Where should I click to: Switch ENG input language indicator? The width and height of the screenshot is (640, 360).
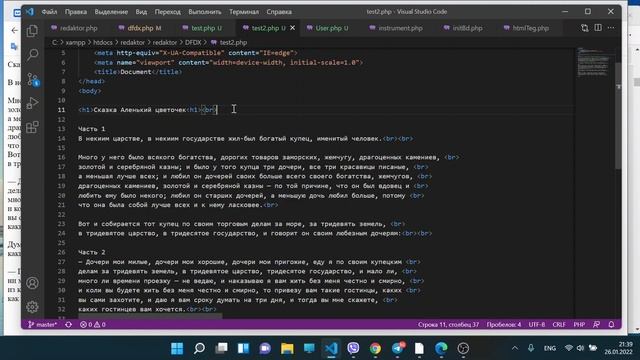pos(550,348)
